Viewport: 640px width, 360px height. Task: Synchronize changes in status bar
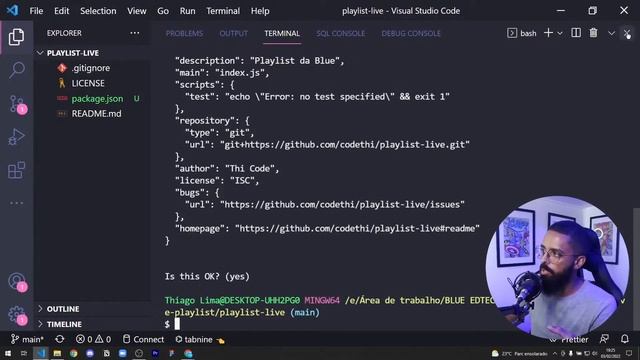60,339
